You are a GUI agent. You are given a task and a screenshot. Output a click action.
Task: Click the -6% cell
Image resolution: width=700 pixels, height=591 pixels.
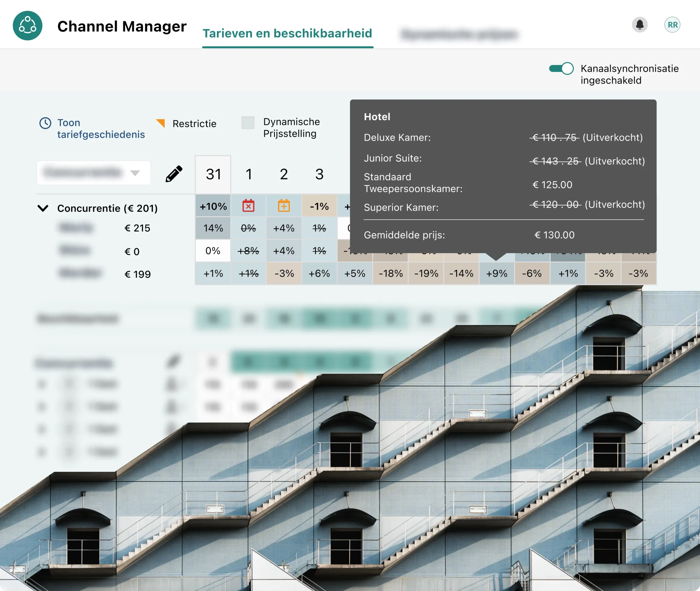coord(532,274)
